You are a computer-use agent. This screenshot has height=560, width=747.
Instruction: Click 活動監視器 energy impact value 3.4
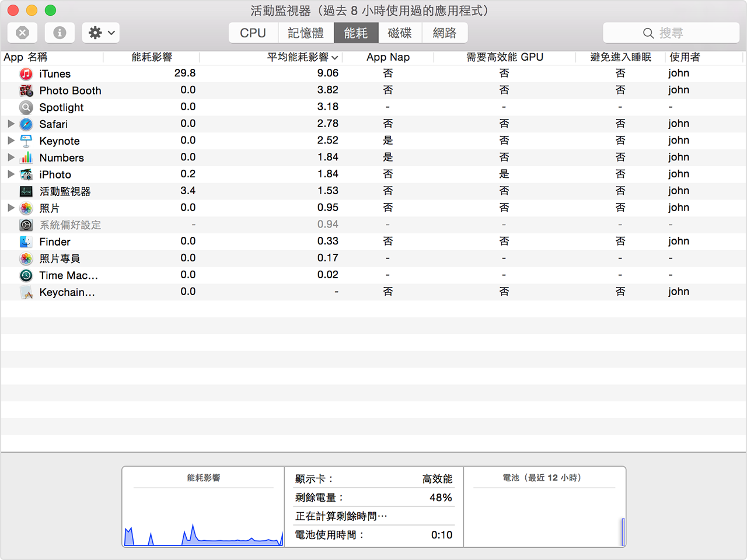pyautogui.click(x=188, y=191)
